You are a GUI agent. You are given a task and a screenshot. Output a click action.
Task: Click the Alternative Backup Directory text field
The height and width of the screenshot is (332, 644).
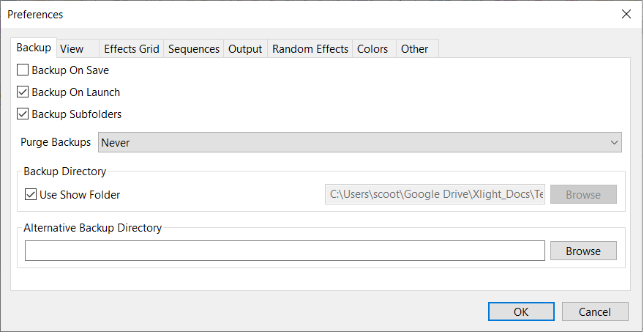click(x=285, y=251)
